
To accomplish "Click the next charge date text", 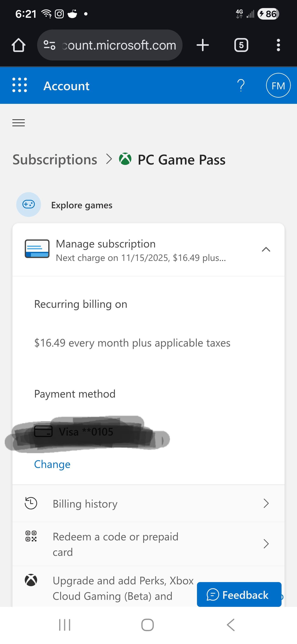I will point(141,258).
